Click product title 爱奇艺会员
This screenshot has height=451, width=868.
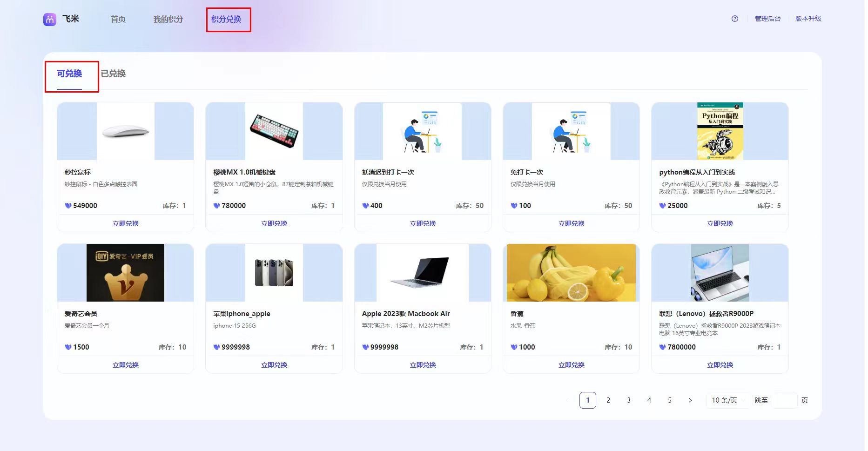coord(81,314)
